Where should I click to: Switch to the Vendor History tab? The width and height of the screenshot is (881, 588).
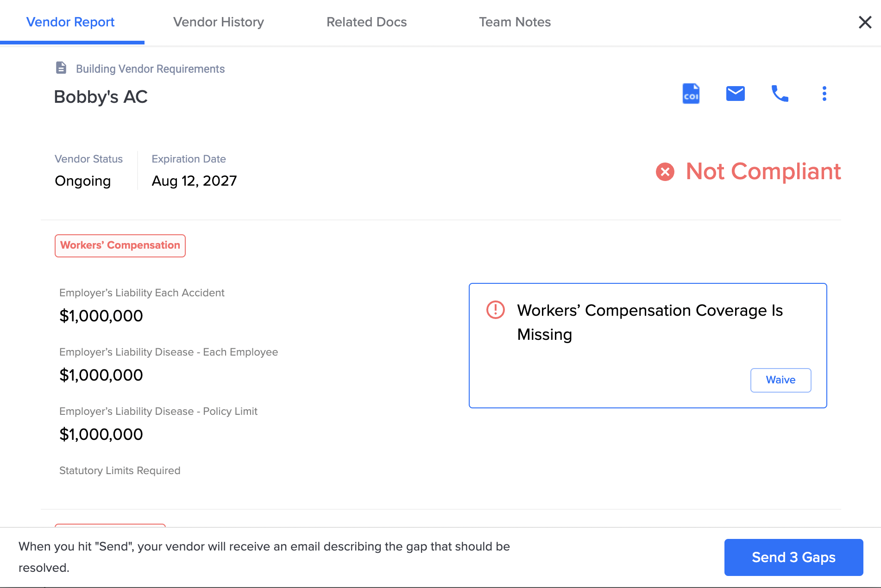coord(218,22)
